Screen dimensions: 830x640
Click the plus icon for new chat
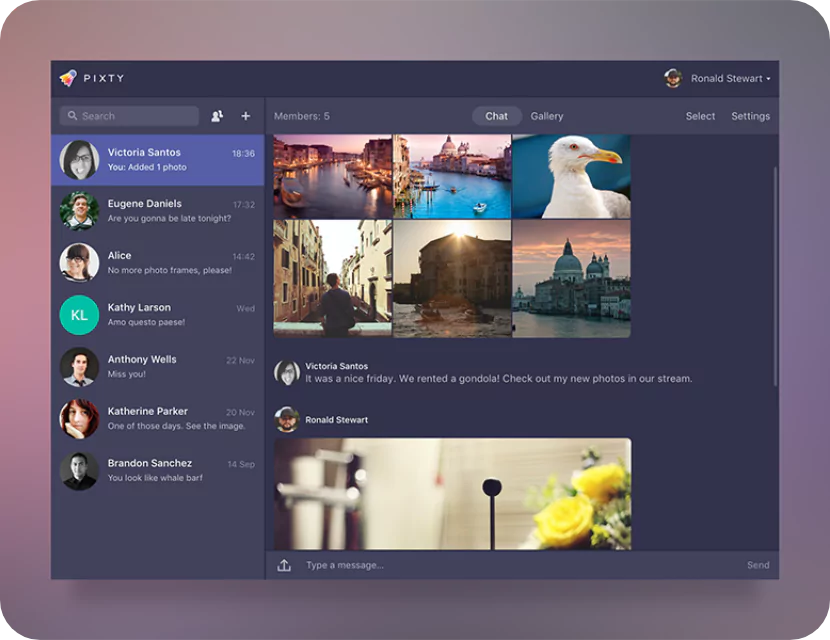click(x=246, y=116)
